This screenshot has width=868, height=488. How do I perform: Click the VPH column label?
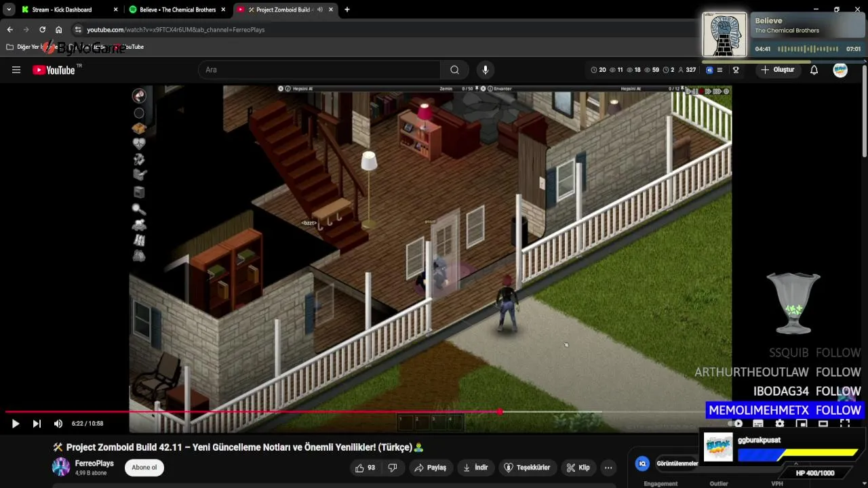777,484
